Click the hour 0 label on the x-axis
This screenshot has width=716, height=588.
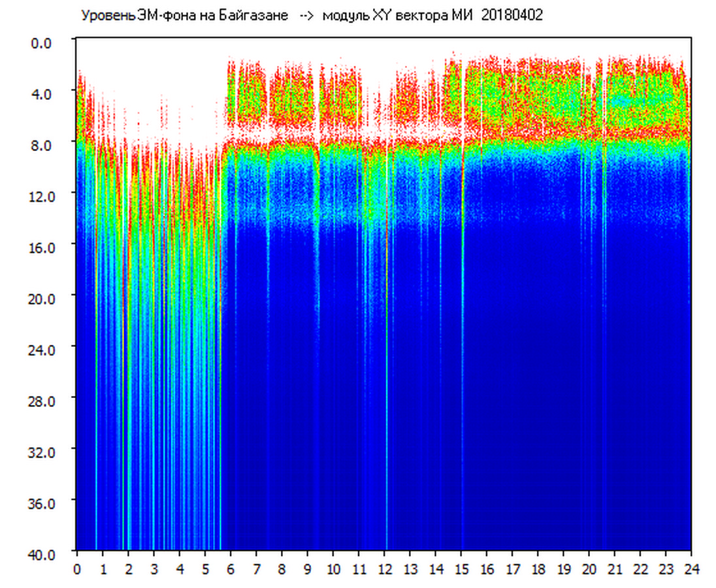point(77,569)
